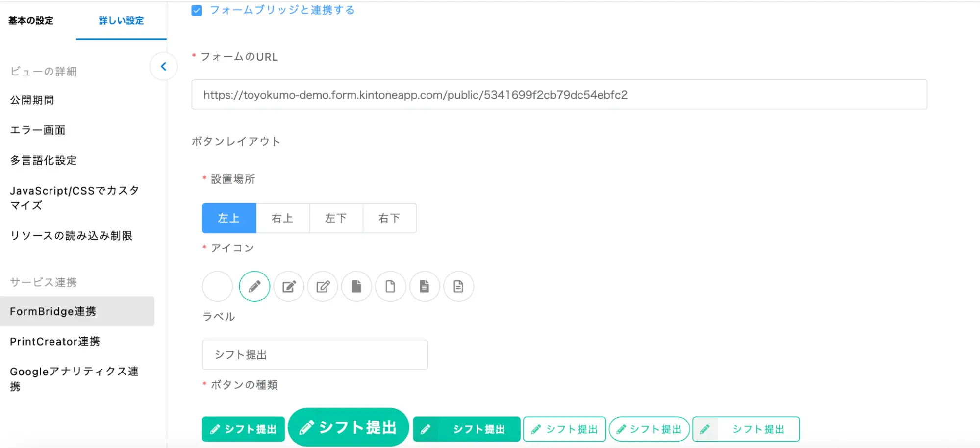Choose large rounded green シフト提出 button style
Screen dimensions: 980x448
pos(349,427)
